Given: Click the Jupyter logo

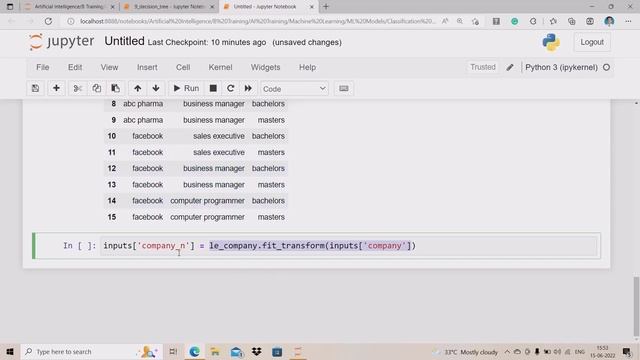Looking at the screenshot, I should (x=61, y=42).
